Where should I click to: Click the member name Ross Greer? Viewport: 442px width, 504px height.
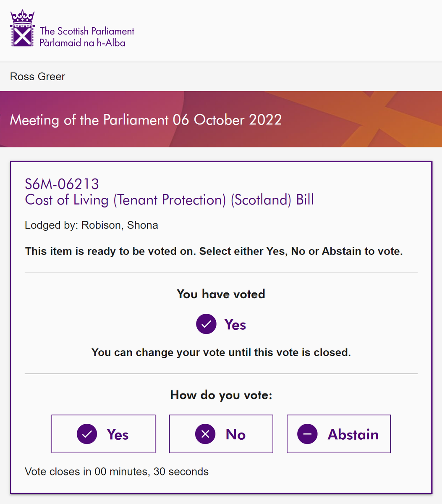coord(38,76)
